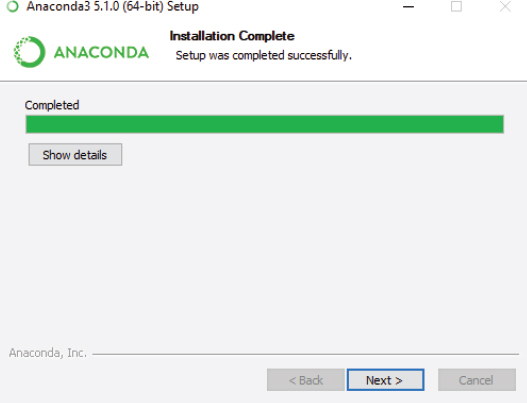Viewport: 527px width, 403px height.
Task: Continue with the Next > button
Action: click(x=386, y=380)
